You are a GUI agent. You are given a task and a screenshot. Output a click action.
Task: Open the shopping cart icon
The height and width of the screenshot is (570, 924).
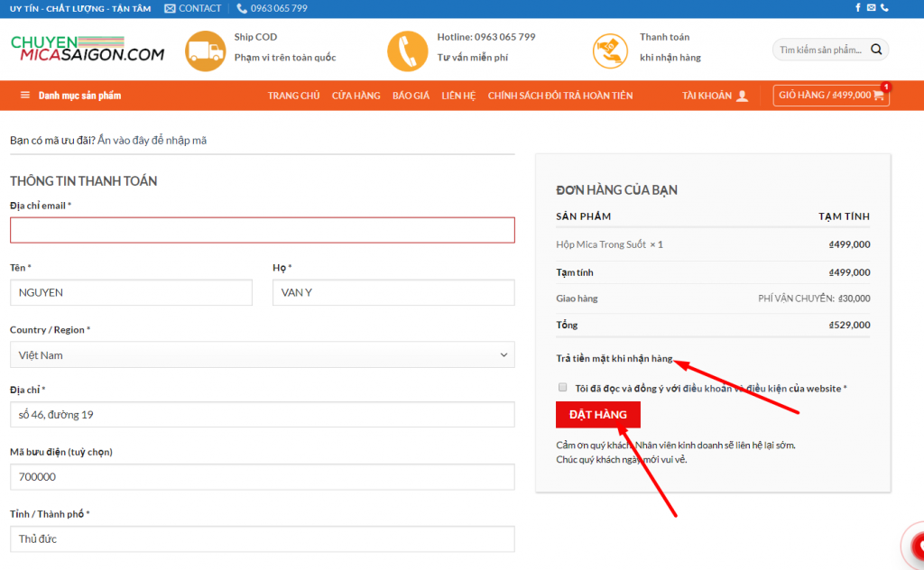point(879,96)
